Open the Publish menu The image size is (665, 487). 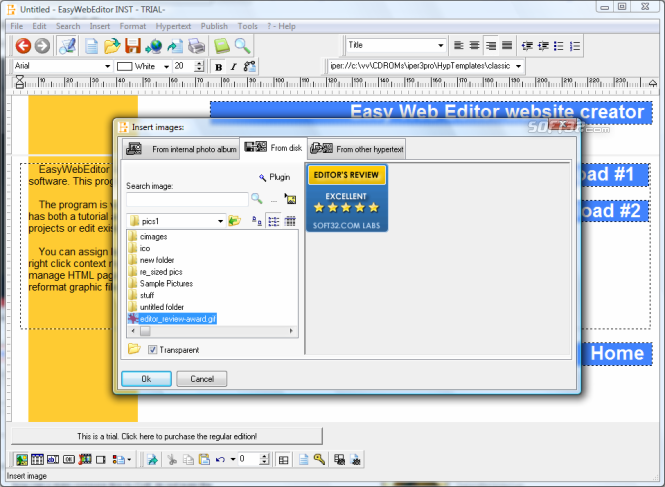[x=214, y=26]
